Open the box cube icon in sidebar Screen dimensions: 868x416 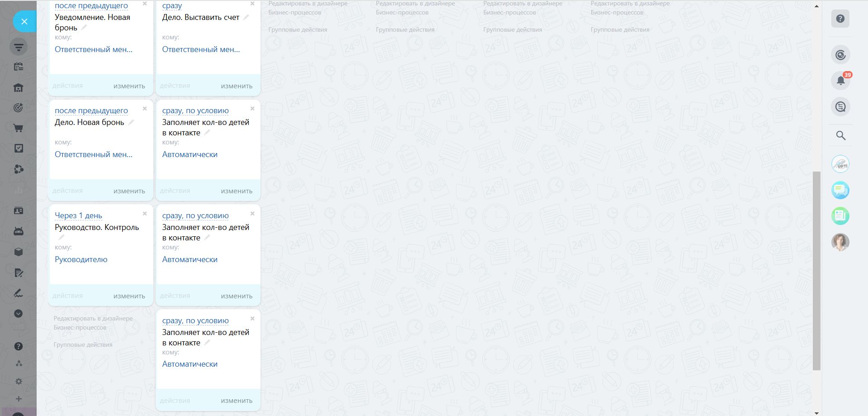pyautogui.click(x=19, y=252)
